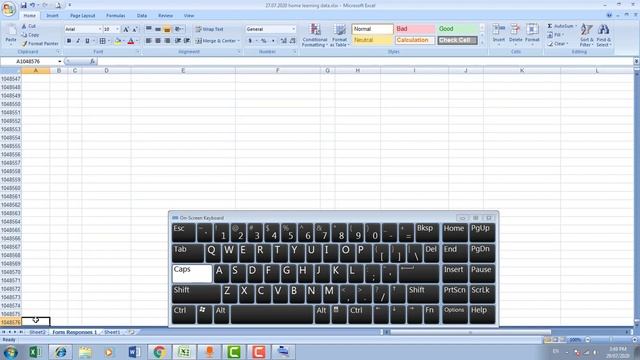
Task: Open the Review ribbon tab
Action: coord(165,16)
